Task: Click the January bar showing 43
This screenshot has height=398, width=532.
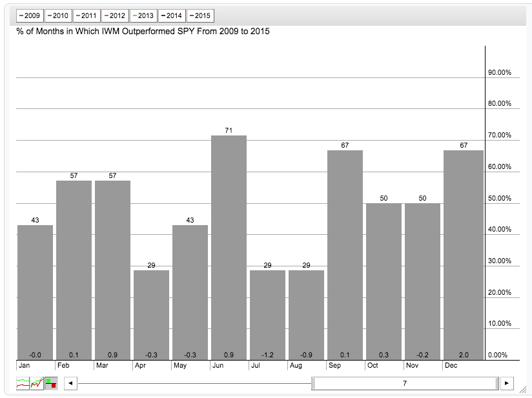Action: point(35,293)
